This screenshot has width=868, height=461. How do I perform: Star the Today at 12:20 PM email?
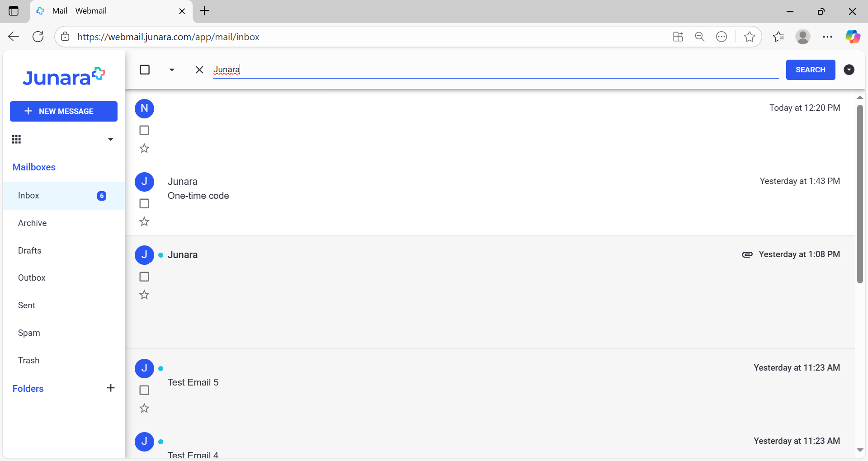coord(144,148)
